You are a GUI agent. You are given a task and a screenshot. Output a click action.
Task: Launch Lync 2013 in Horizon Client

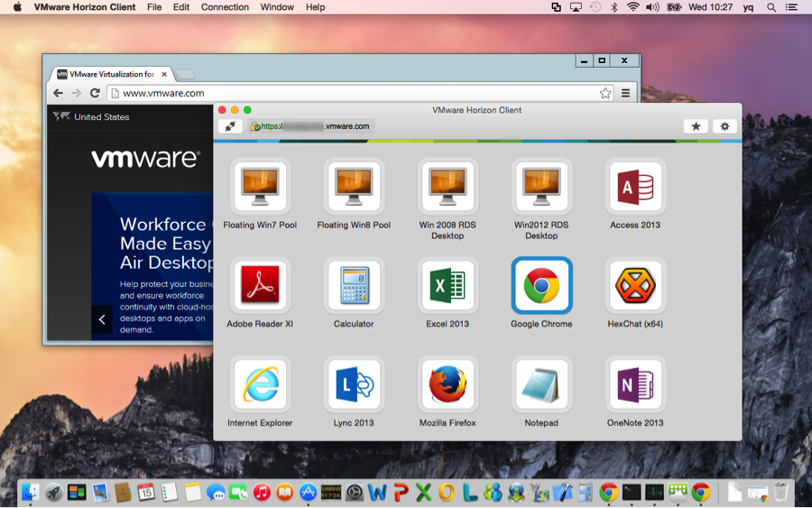354,384
